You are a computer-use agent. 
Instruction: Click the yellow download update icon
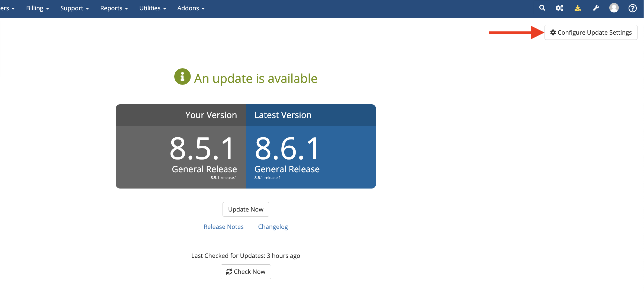(x=578, y=8)
